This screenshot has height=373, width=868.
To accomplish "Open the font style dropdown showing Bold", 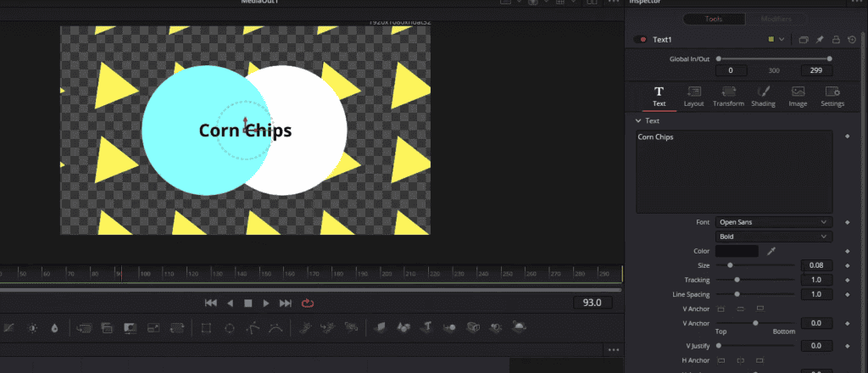I will 773,237.
